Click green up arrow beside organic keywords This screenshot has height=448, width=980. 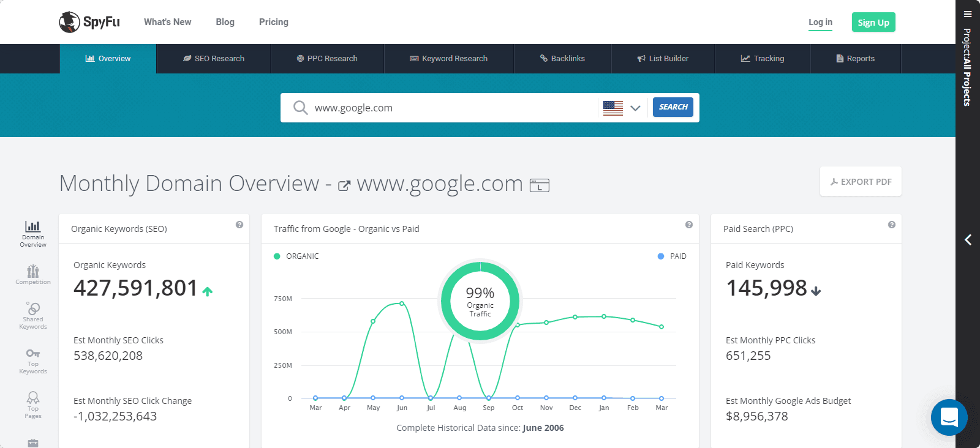tap(208, 291)
